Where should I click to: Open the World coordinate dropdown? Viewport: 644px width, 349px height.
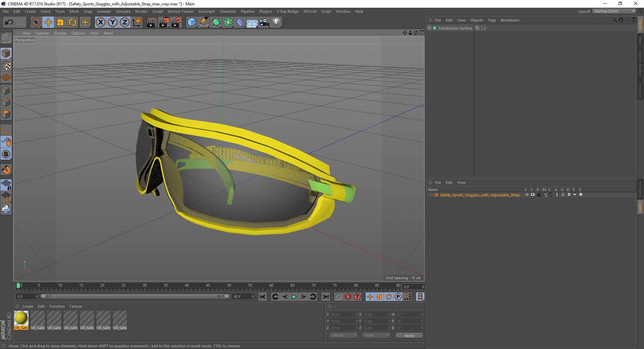[344, 335]
